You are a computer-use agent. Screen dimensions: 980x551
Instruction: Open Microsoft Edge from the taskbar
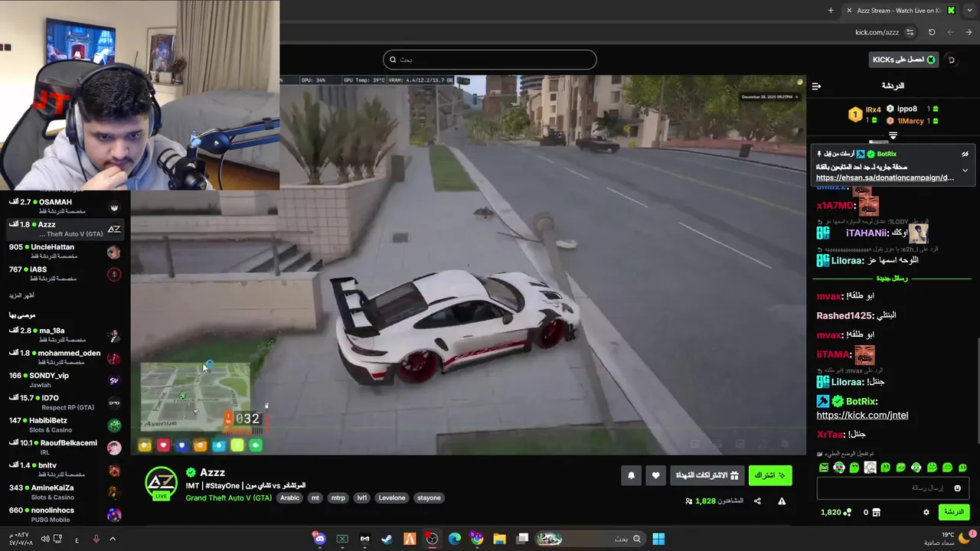point(455,539)
